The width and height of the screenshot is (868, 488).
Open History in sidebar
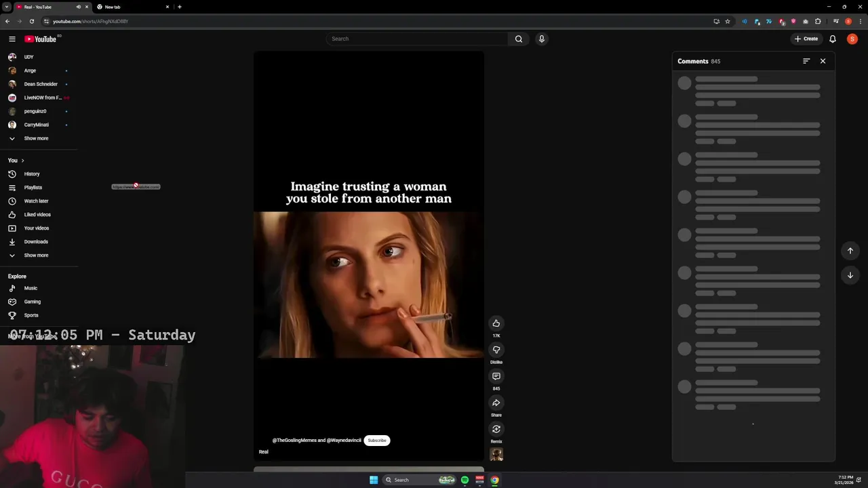point(32,174)
